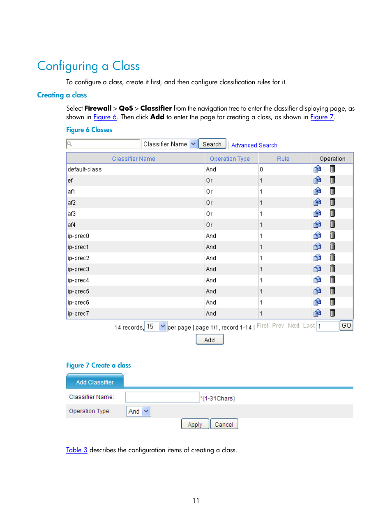Viewport: 392px width, 532px height.
Task: Click the edit icon for af4 row
Action: pyautogui.click(x=317, y=224)
